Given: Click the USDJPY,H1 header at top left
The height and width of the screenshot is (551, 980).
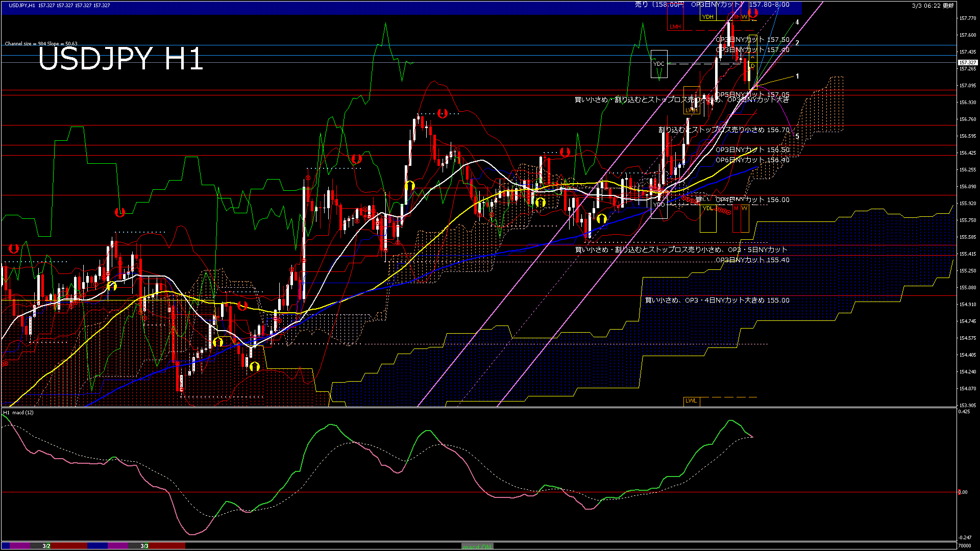Looking at the screenshot, I should pyautogui.click(x=22, y=5).
